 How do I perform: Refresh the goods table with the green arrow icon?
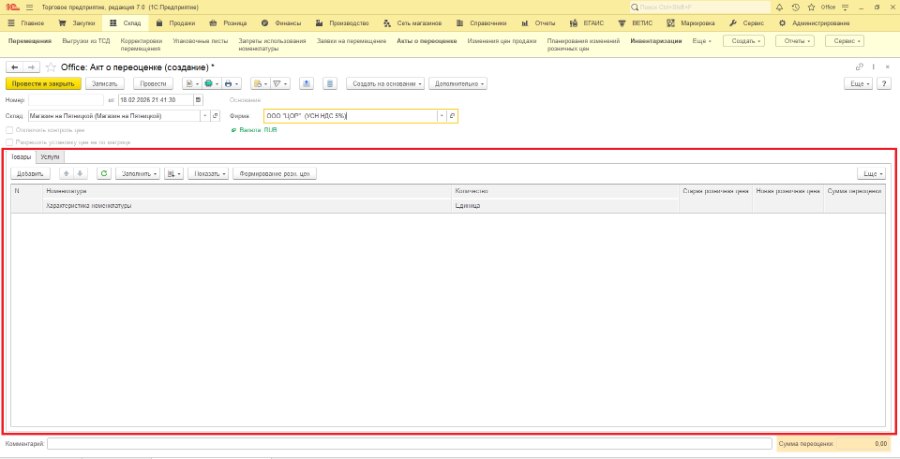coord(104,173)
